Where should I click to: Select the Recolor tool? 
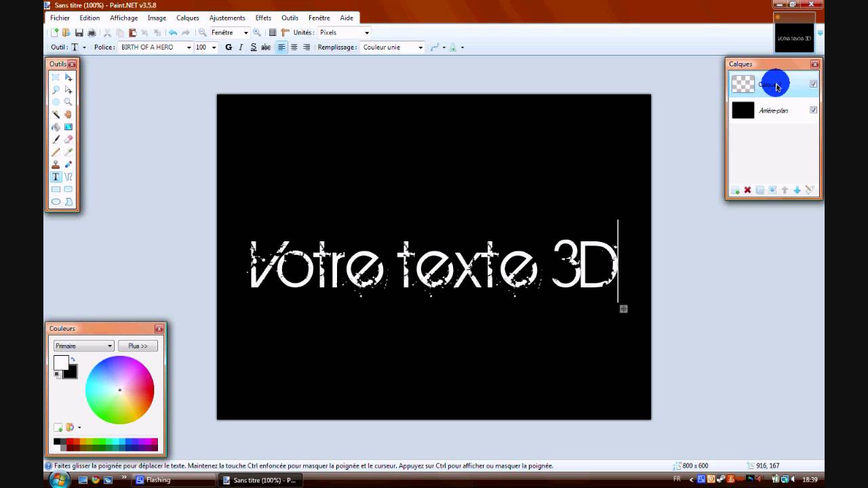tap(68, 164)
